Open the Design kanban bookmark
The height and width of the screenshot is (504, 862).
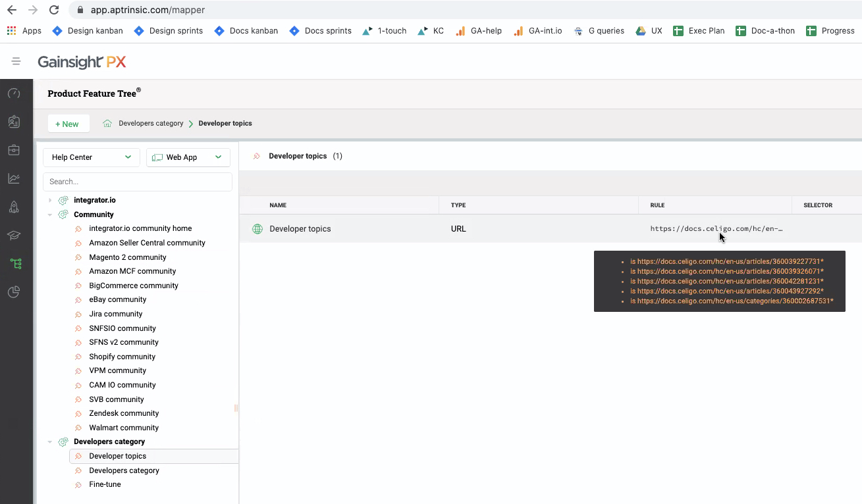pyautogui.click(x=88, y=30)
